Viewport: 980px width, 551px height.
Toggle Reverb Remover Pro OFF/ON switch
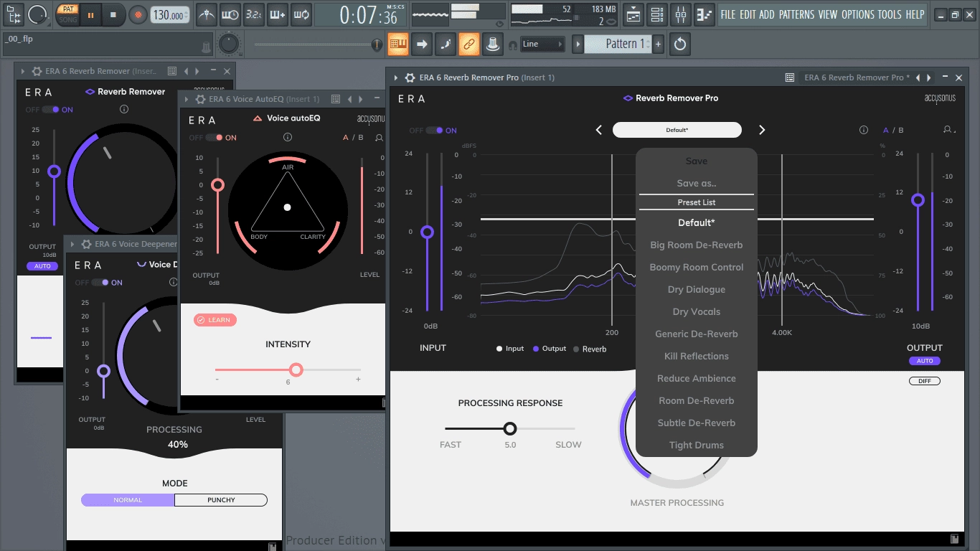point(434,131)
